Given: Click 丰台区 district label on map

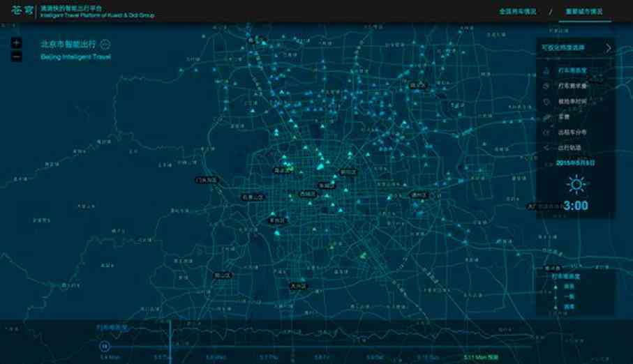Looking at the screenshot, I should 277,220.
